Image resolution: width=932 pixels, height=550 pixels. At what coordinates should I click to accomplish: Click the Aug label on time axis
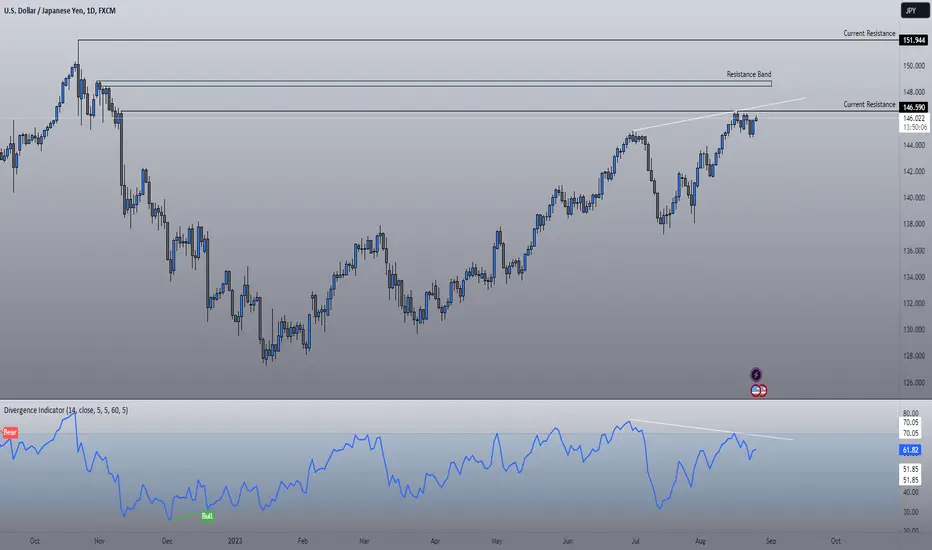pos(700,541)
